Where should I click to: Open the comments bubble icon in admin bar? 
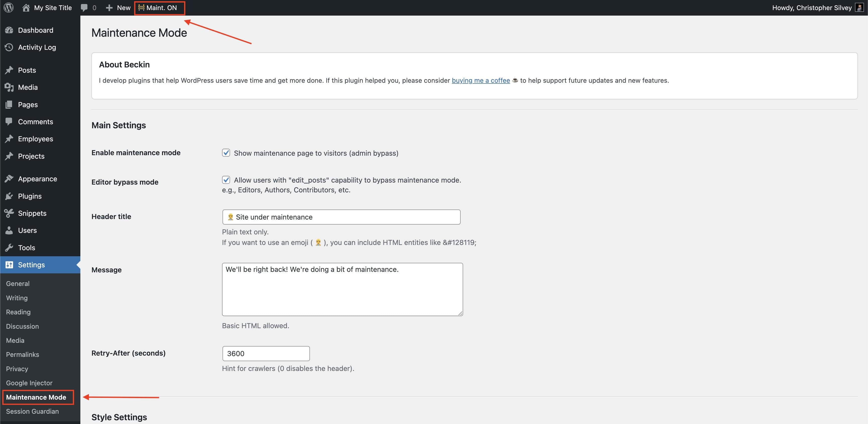point(84,8)
